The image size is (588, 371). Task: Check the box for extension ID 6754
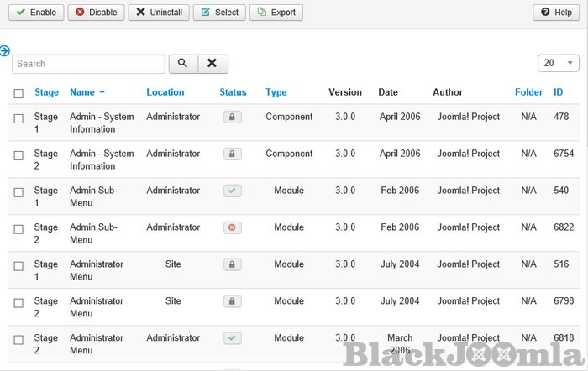(18, 155)
